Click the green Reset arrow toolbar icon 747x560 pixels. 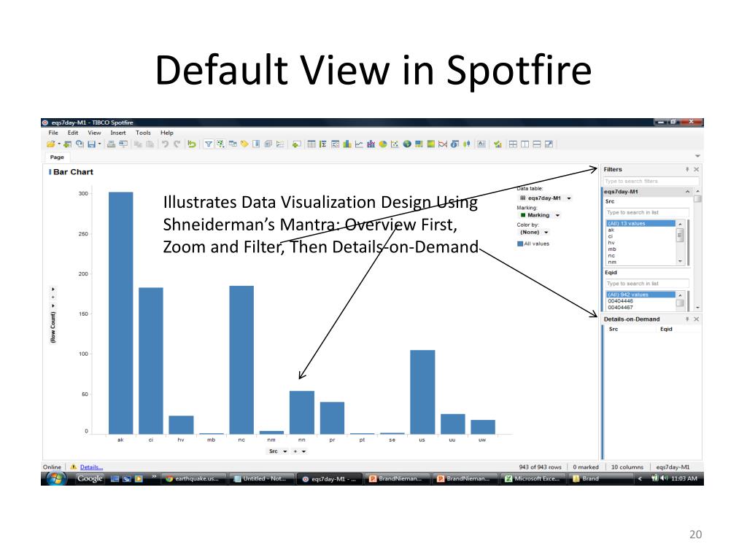point(192,144)
